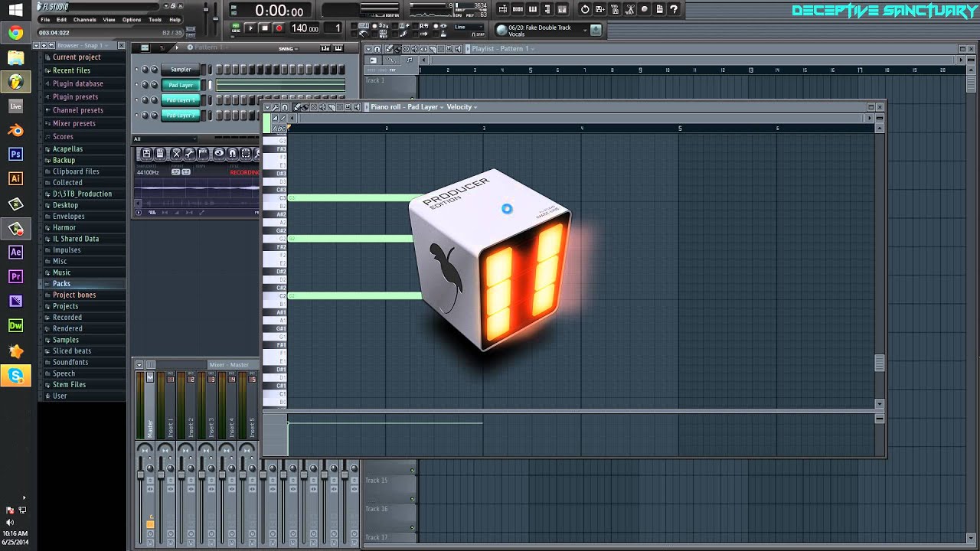Click the Stop transport button

click(265, 28)
